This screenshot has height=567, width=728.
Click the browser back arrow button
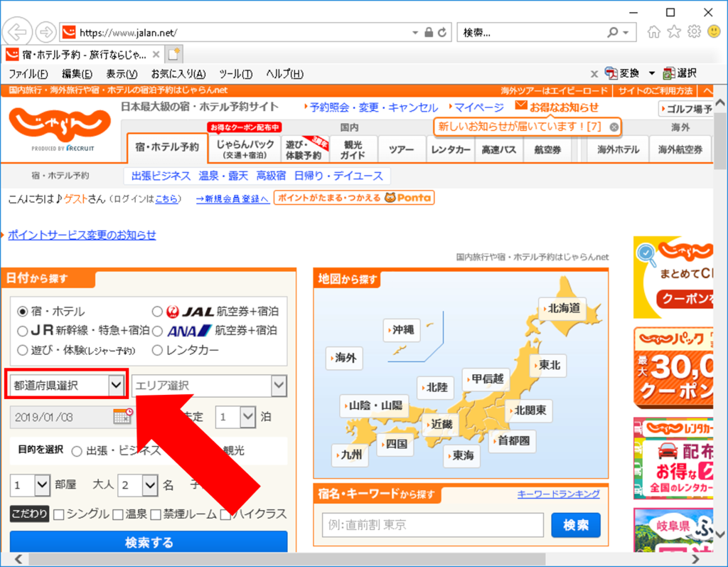[17, 32]
